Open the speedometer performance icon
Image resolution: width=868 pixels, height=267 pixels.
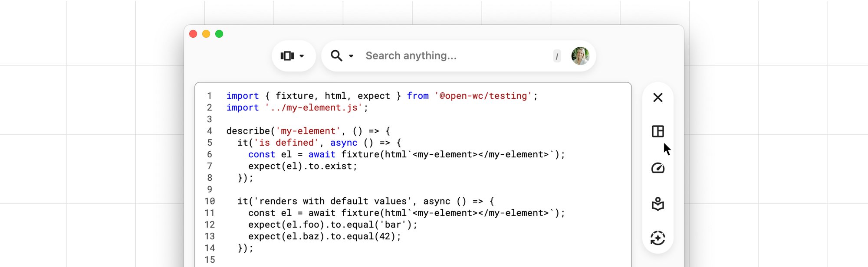pyautogui.click(x=658, y=168)
